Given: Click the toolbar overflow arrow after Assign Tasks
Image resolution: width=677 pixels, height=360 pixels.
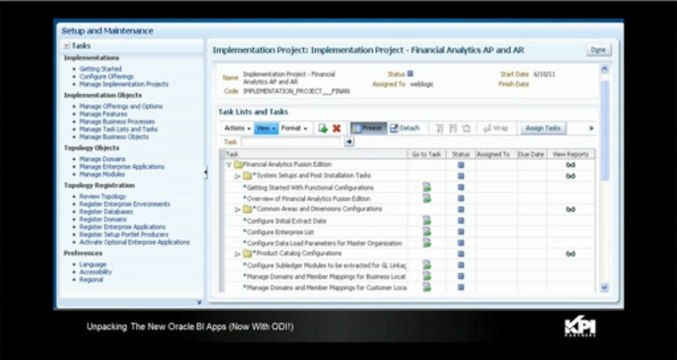Looking at the screenshot, I should [591, 128].
